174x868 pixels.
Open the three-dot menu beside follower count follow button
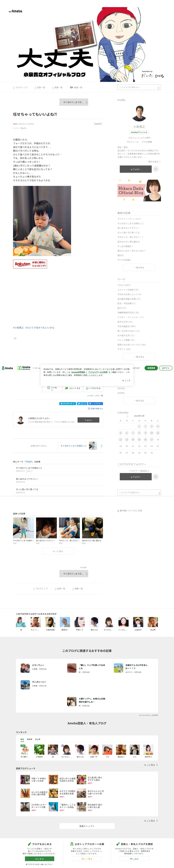pyautogui.click(x=156, y=477)
